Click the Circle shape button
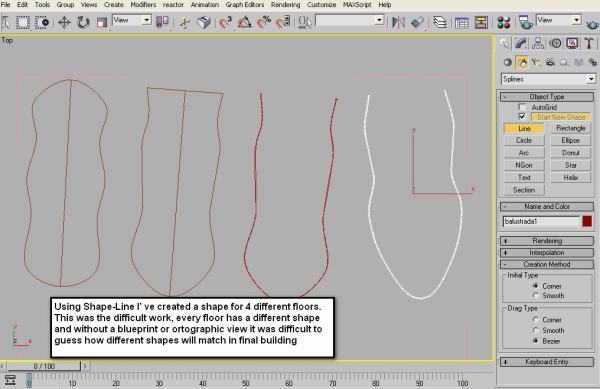600x389 pixels. coord(524,141)
